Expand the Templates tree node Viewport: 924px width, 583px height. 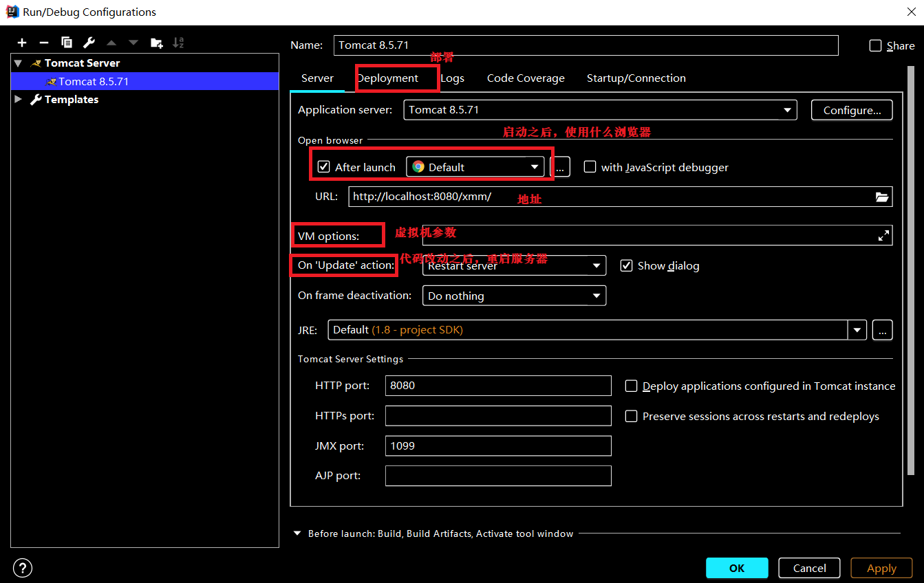click(19, 99)
